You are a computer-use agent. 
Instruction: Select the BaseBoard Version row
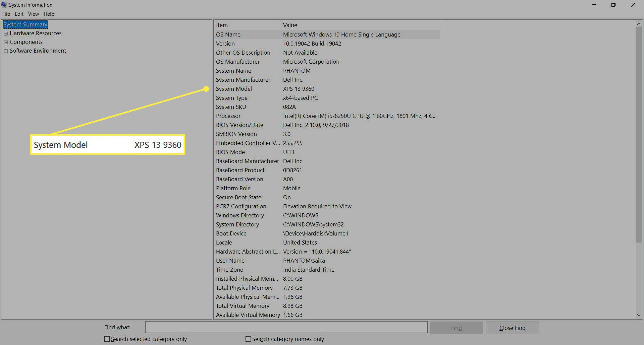click(x=327, y=179)
